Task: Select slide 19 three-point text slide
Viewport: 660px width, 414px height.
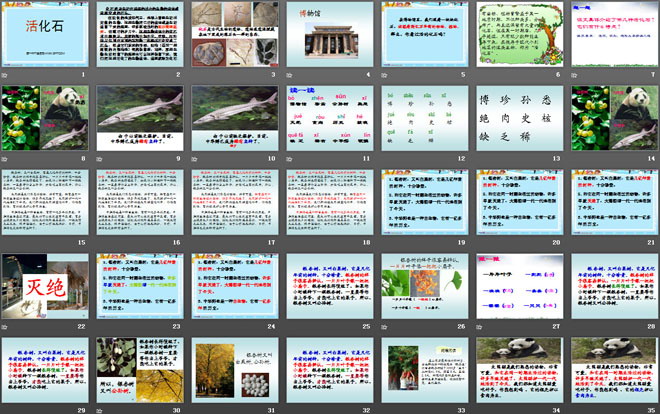Action: coord(425,202)
